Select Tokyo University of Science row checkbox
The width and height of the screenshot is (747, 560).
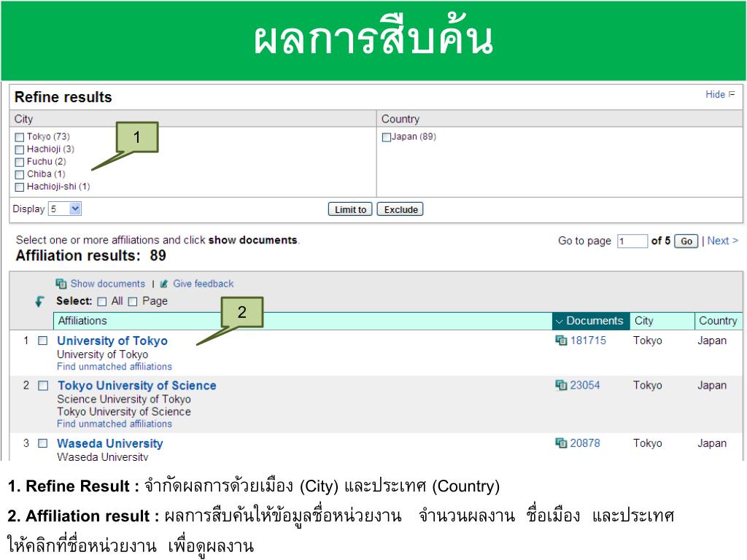click(x=43, y=385)
